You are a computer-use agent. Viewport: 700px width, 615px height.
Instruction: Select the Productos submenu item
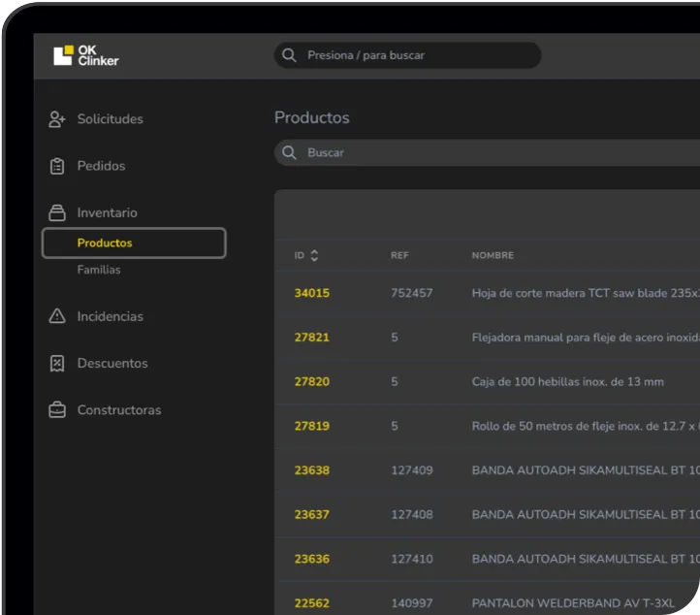point(134,243)
